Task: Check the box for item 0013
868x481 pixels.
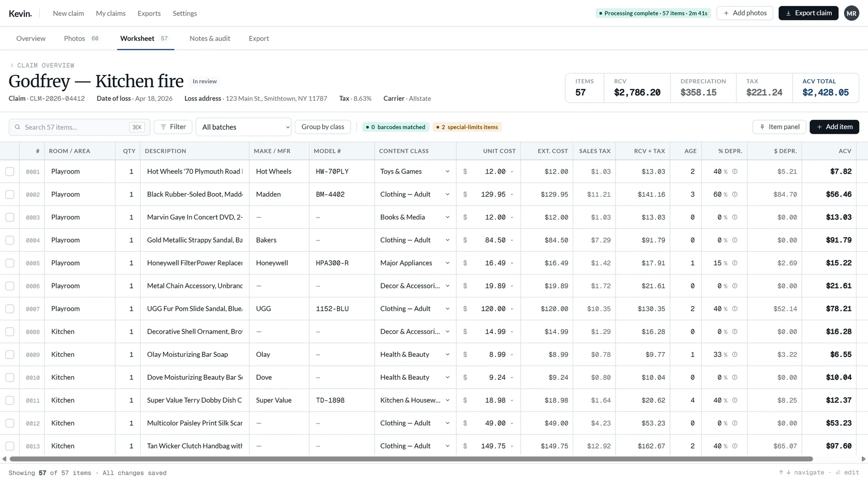Action: tap(10, 446)
